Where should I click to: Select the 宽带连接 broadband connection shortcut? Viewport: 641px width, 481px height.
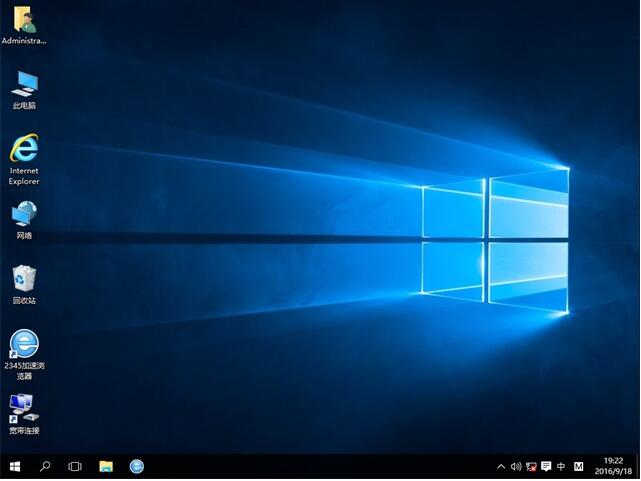coord(24,414)
